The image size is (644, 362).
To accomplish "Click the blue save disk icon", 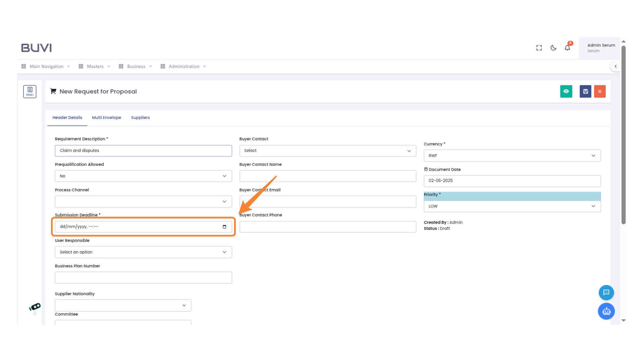I will [585, 92].
